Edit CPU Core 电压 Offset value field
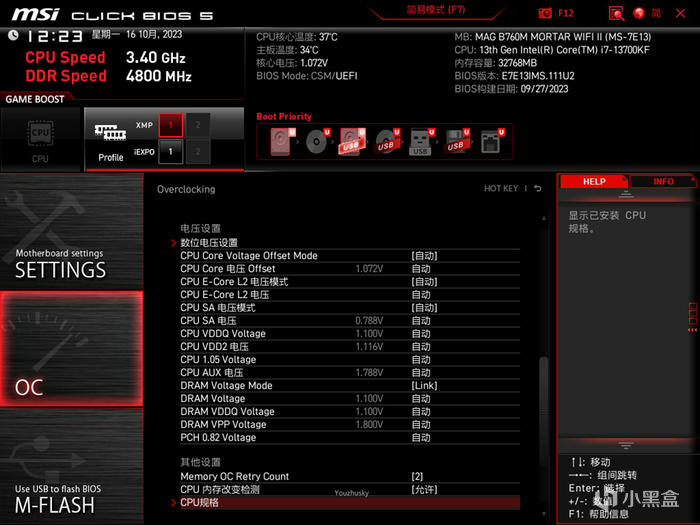 421,269
